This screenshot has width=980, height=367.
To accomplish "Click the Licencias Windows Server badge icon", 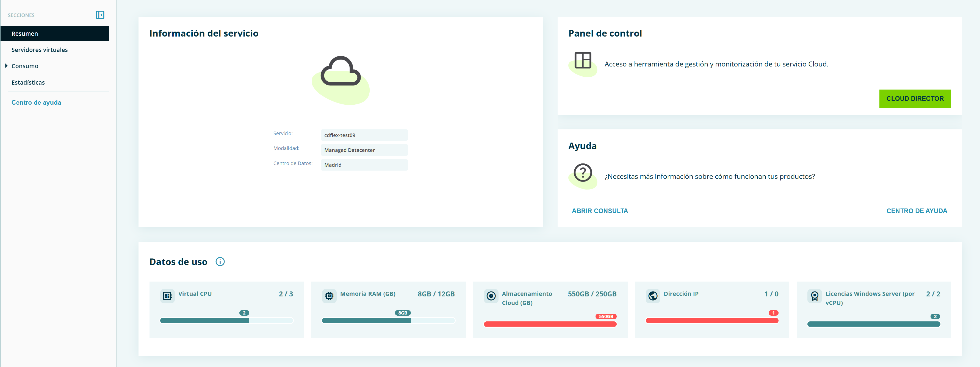I will tap(815, 296).
